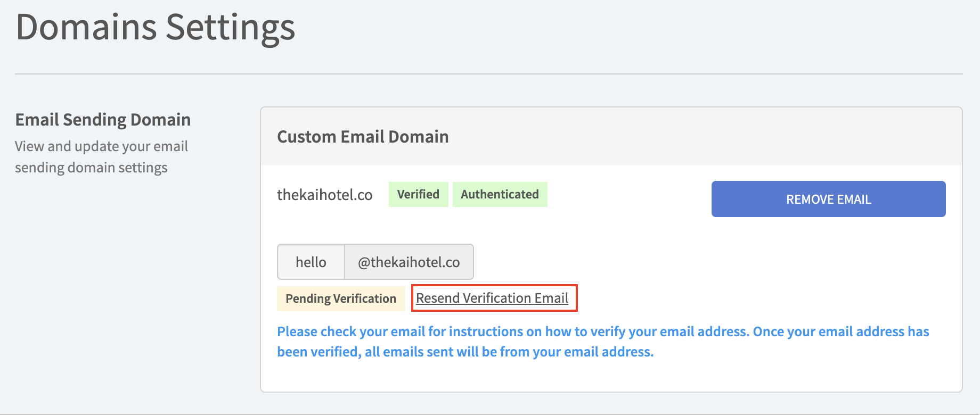The image size is (980, 415).
Task: Click the thekaihotel.co domain name text
Action: [x=324, y=195]
